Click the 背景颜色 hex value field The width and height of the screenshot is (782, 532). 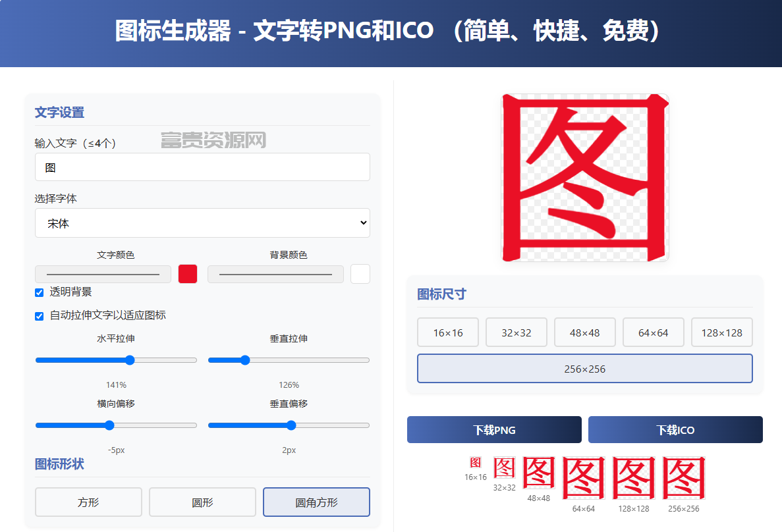(275, 274)
